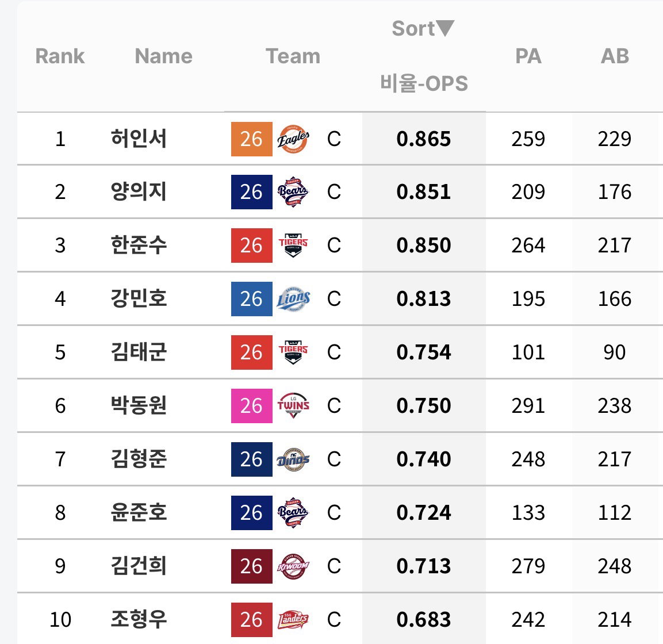The width and height of the screenshot is (663, 644).
Task: Sort by the 비율-OPS column header
Action: (x=424, y=83)
